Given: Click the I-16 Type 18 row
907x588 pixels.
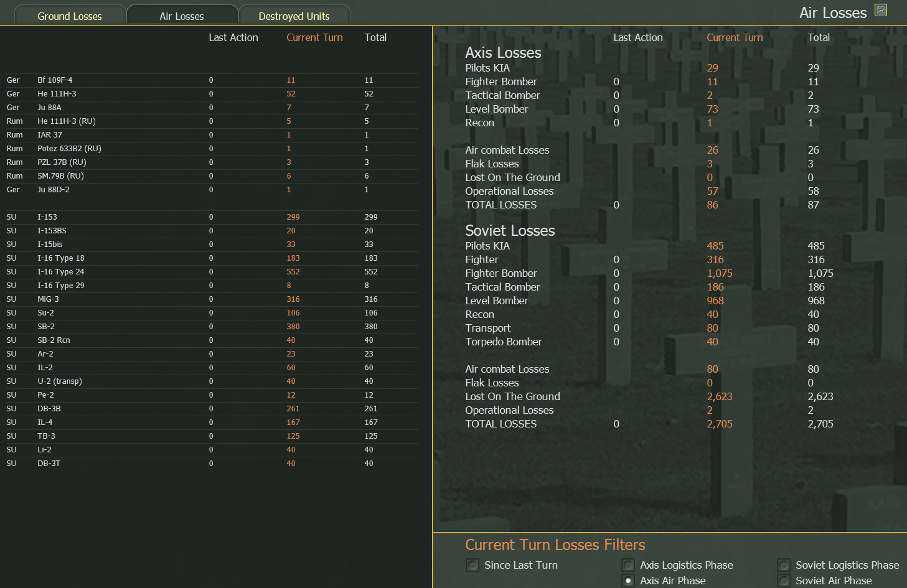Looking at the screenshot, I should point(212,258).
